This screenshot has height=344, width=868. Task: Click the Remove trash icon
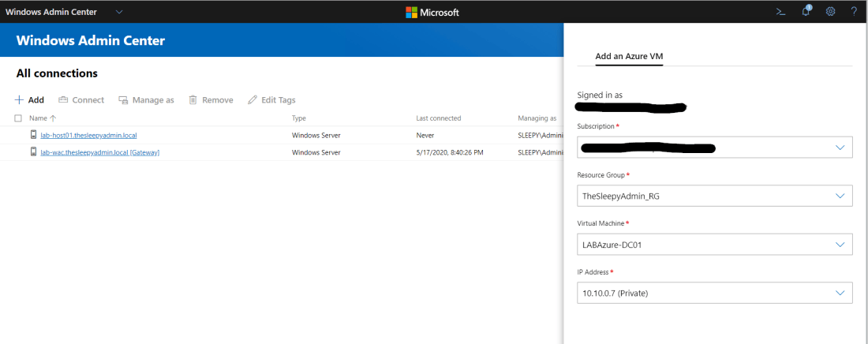193,100
